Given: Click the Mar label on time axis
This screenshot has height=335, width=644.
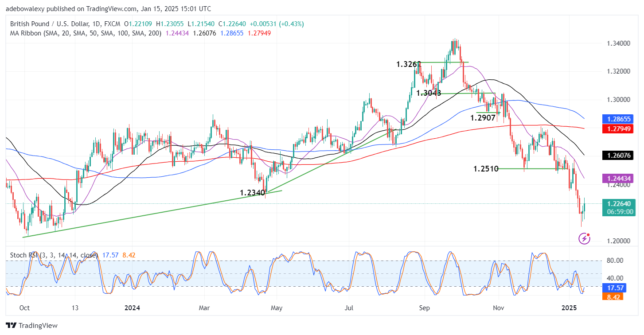Looking at the screenshot, I should tap(204, 308).
